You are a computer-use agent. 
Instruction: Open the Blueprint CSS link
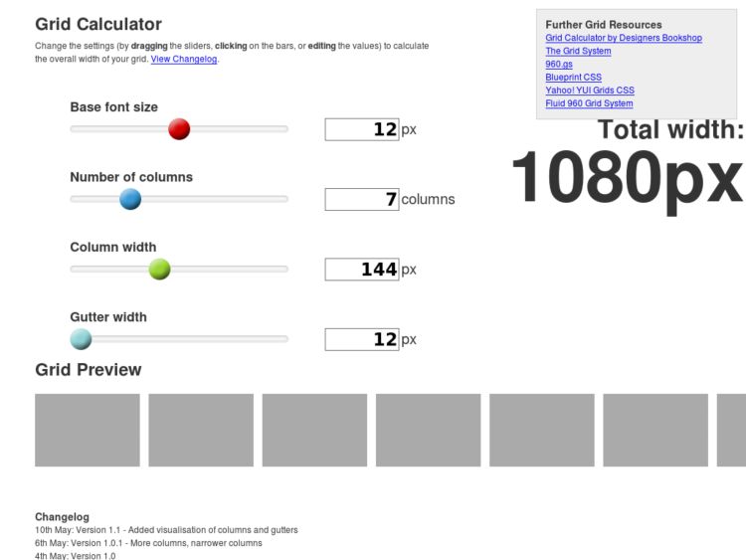tap(573, 77)
